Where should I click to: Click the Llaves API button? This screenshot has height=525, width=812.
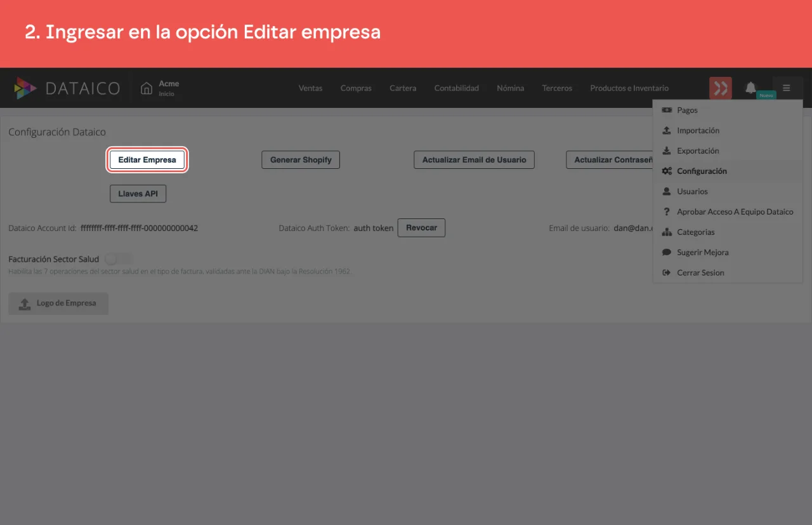138,194
